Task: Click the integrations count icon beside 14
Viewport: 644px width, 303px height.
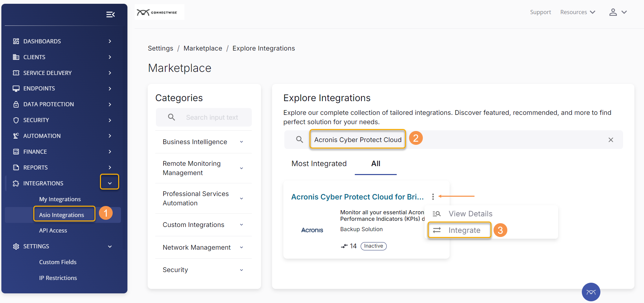Action: (344, 246)
